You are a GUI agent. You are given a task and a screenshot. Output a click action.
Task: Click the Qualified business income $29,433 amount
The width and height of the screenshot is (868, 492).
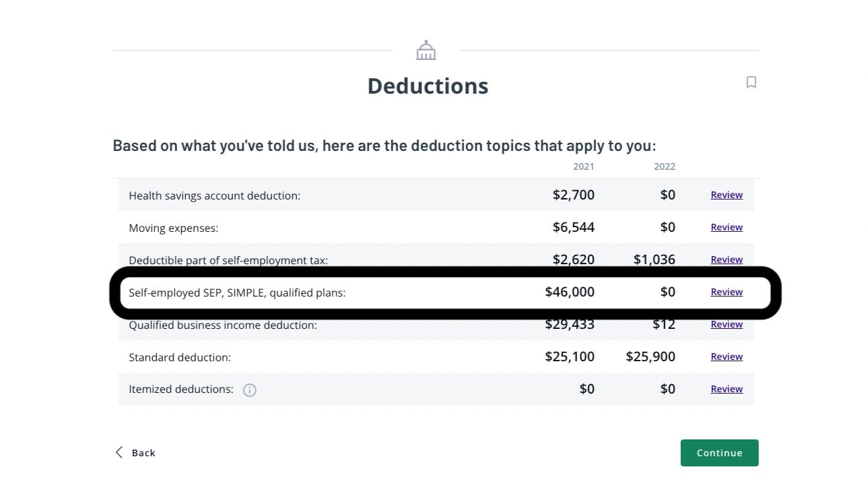pos(570,324)
